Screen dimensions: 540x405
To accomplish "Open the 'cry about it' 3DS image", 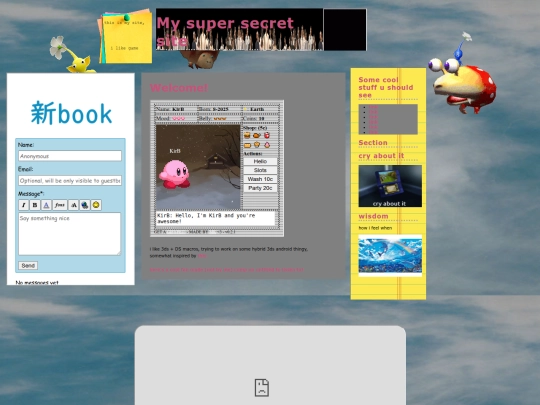I will coord(390,186).
